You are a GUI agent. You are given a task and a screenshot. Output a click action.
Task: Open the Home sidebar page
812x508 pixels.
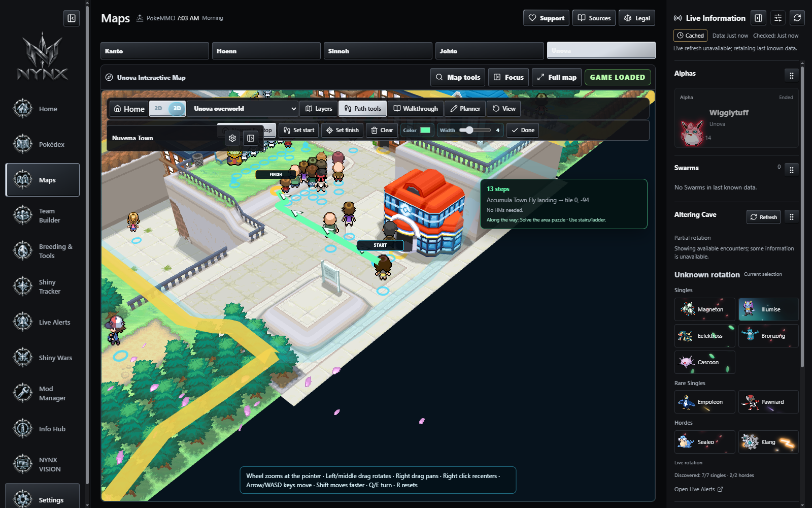(43, 109)
